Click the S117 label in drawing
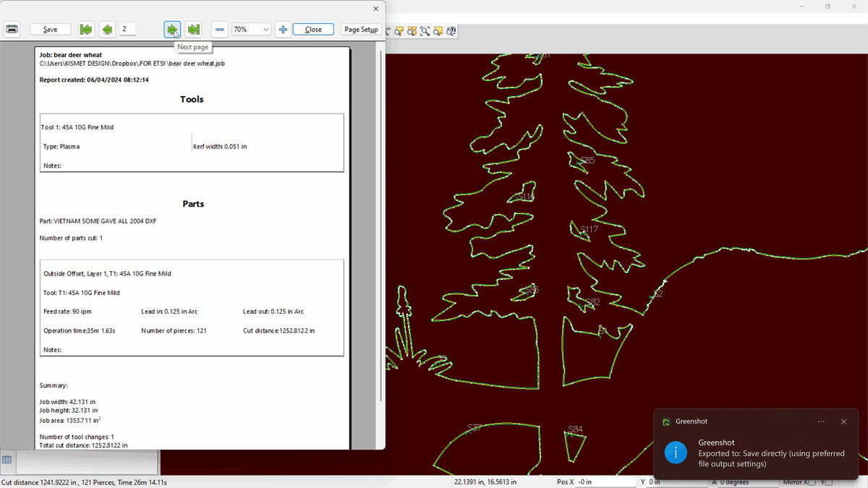The width and height of the screenshot is (868, 488). (x=589, y=229)
